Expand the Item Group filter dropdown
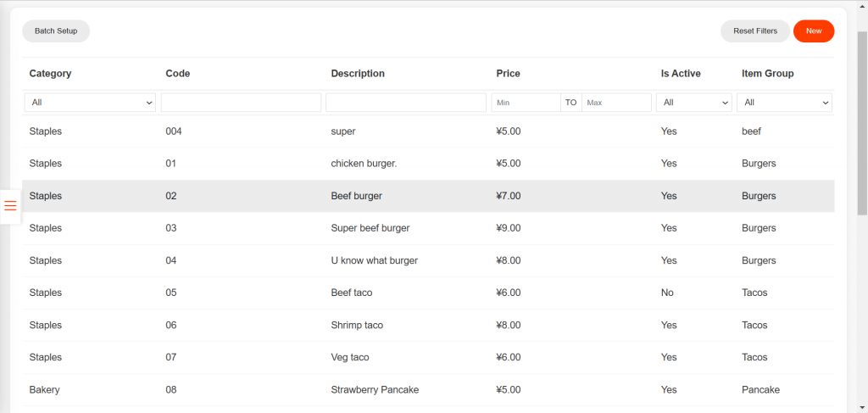The width and height of the screenshot is (868, 413). coord(784,103)
